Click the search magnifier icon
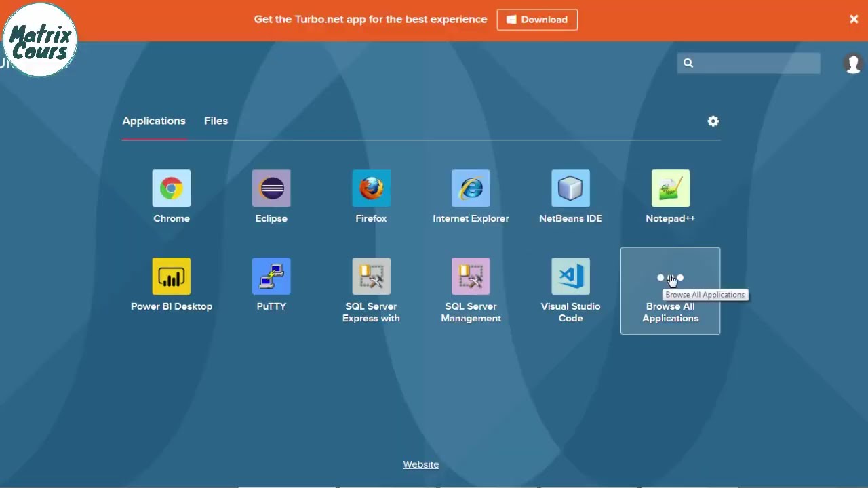 coord(688,63)
